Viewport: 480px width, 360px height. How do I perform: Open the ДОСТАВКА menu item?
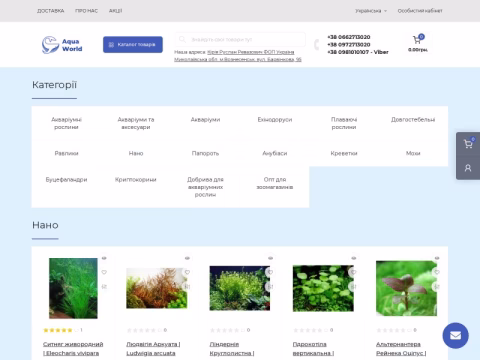tap(50, 11)
